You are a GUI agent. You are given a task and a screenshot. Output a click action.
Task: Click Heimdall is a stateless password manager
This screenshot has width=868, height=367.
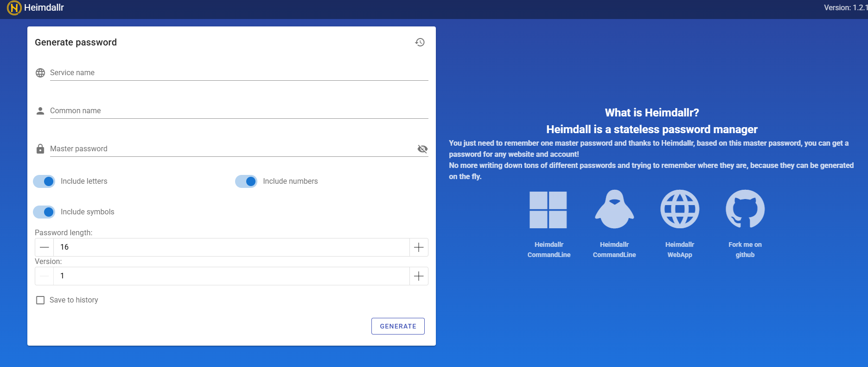[x=652, y=129]
